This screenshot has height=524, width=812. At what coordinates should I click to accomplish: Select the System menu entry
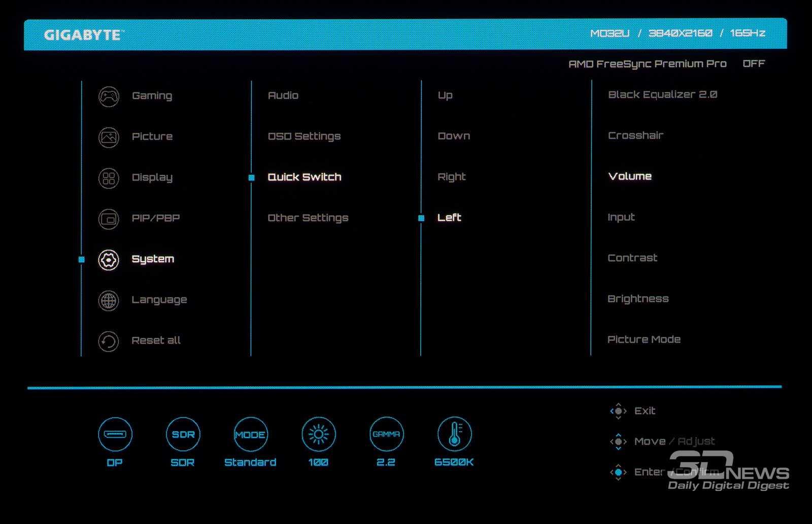153,259
